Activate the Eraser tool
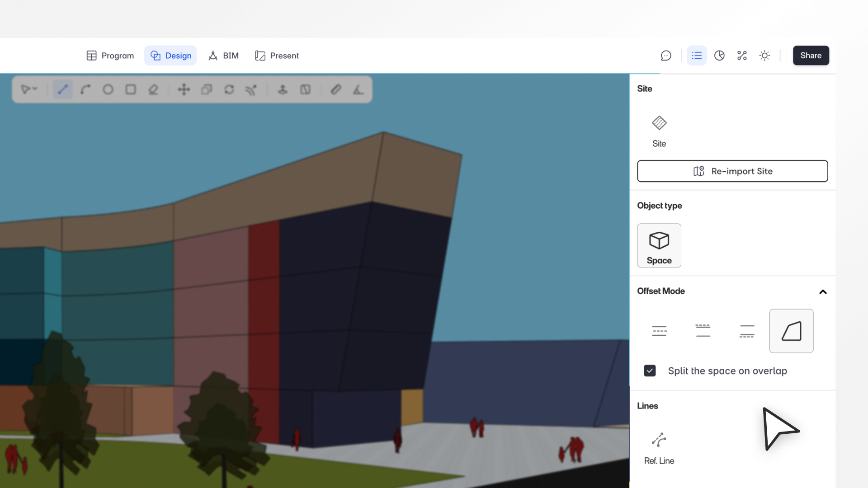Screen dimensions: 868x488 pyautogui.click(x=153, y=89)
